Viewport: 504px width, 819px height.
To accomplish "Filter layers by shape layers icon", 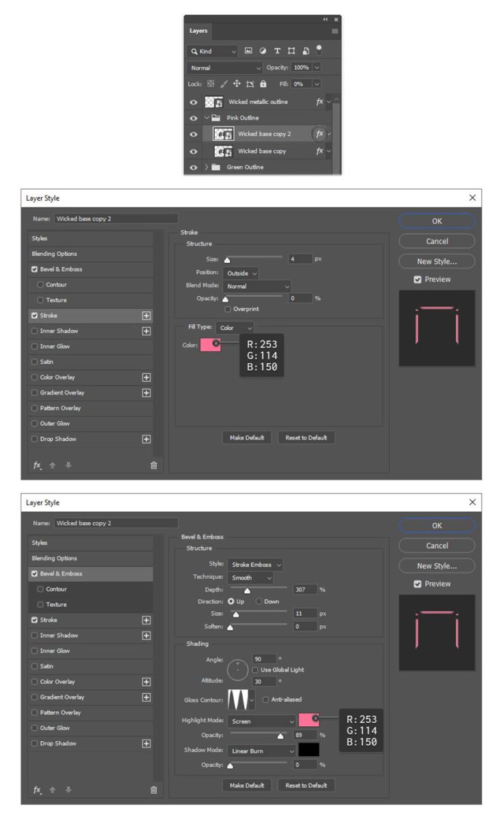I will pos(291,51).
